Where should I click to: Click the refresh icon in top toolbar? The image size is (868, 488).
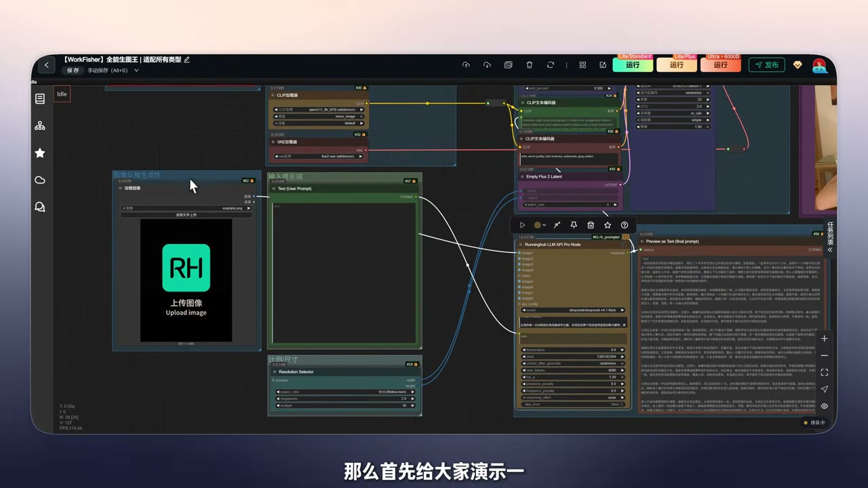tap(551, 65)
